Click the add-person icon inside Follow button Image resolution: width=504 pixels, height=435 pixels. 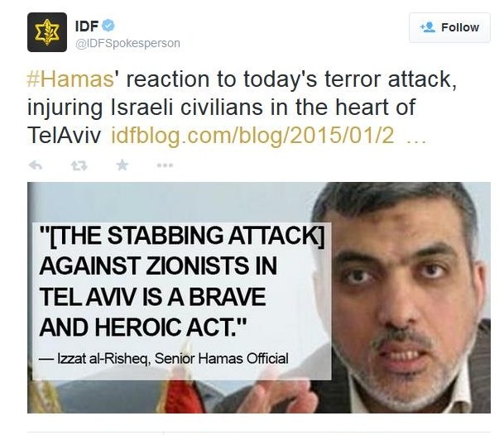pyautogui.click(x=428, y=27)
